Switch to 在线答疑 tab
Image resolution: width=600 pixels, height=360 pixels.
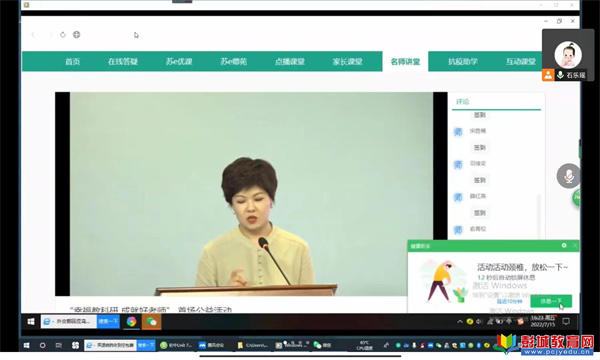pos(122,62)
